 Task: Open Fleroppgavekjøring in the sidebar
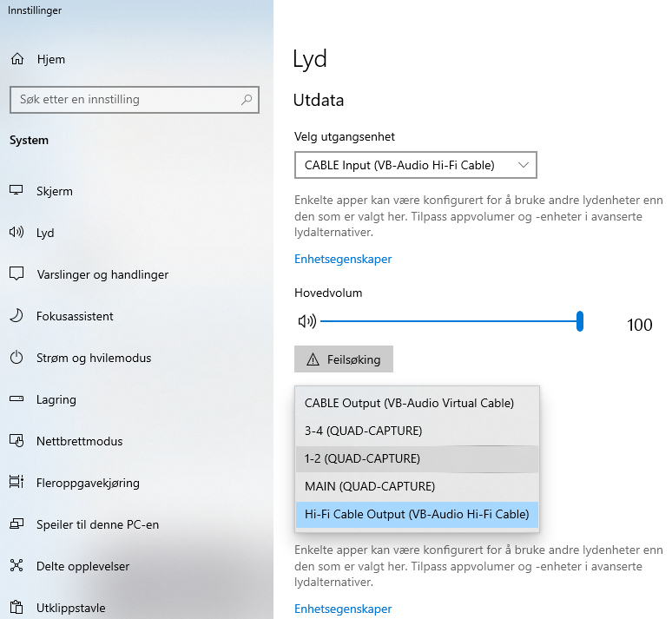coord(88,483)
